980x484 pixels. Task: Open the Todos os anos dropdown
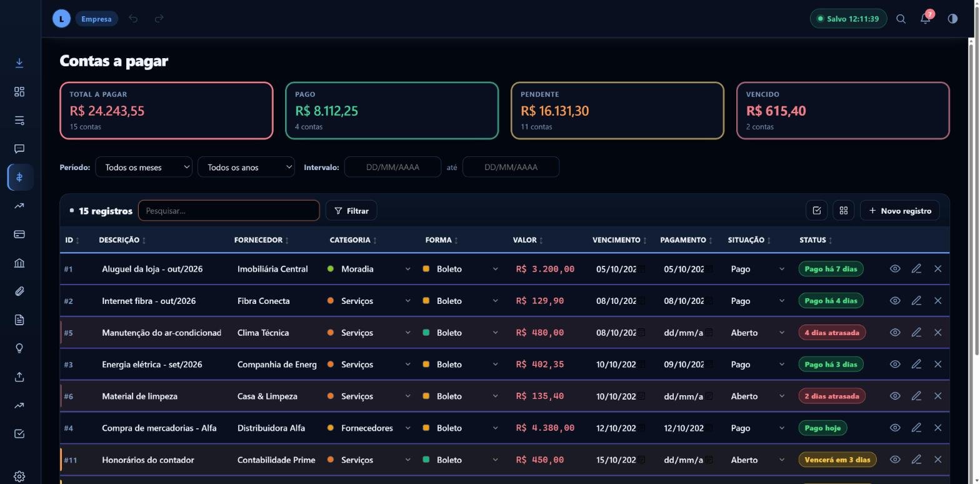[x=246, y=167]
